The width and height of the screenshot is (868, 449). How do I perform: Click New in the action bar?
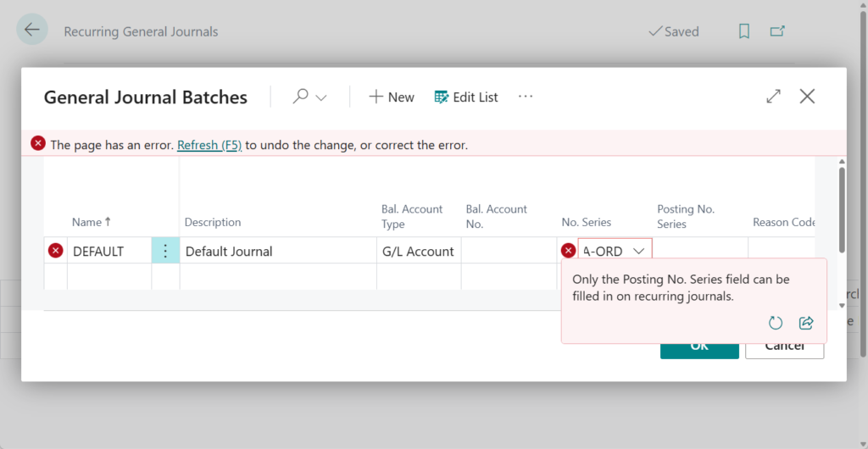392,97
